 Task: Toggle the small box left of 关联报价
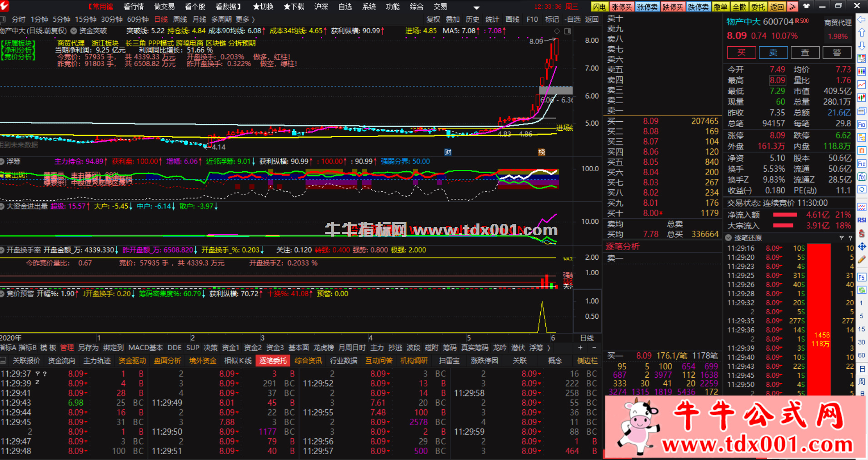3,361
